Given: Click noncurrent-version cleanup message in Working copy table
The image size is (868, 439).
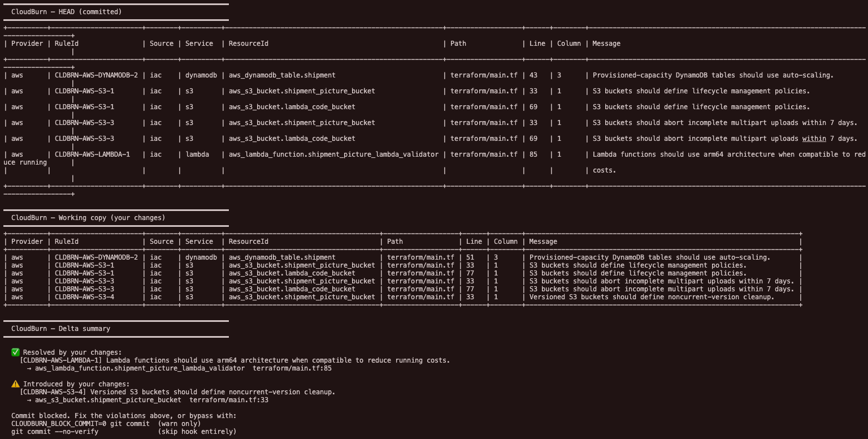Looking at the screenshot, I should click(x=652, y=297).
